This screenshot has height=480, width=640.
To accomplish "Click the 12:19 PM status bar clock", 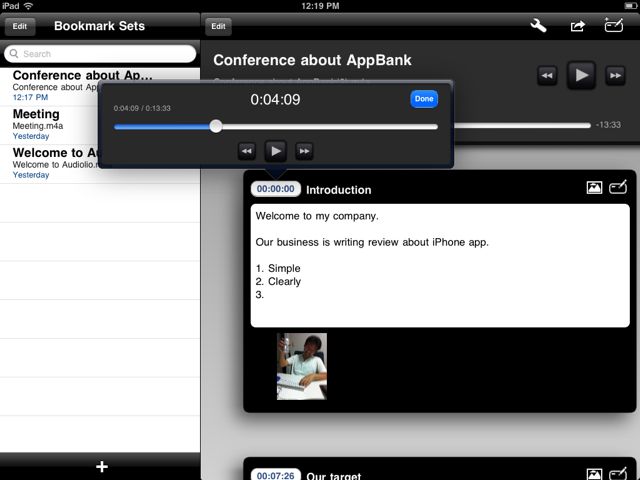I will click(x=320, y=6).
